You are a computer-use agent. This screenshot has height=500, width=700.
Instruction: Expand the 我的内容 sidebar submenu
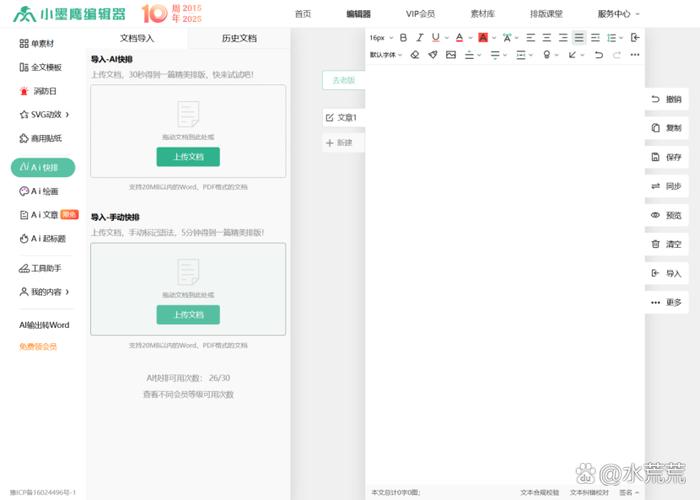67,292
